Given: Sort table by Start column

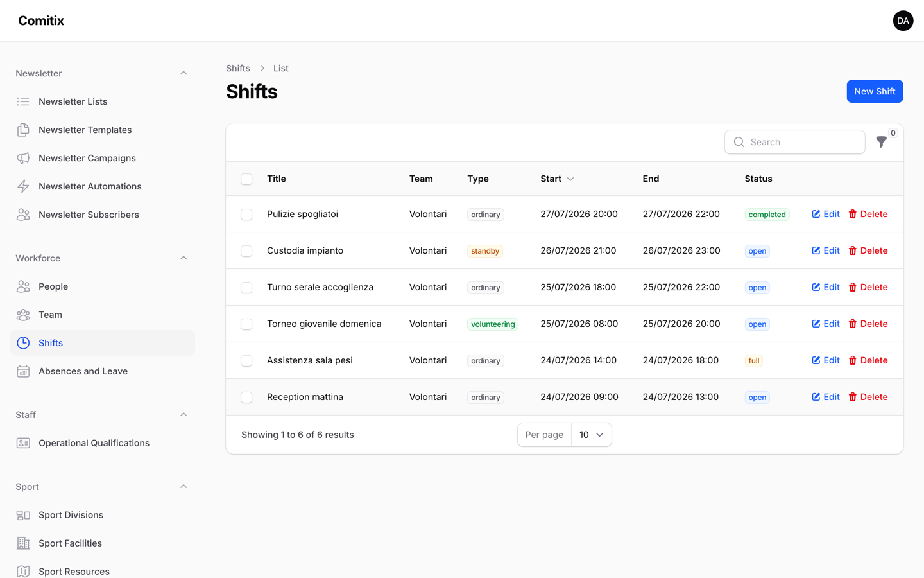Looking at the screenshot, I should 557,179.
